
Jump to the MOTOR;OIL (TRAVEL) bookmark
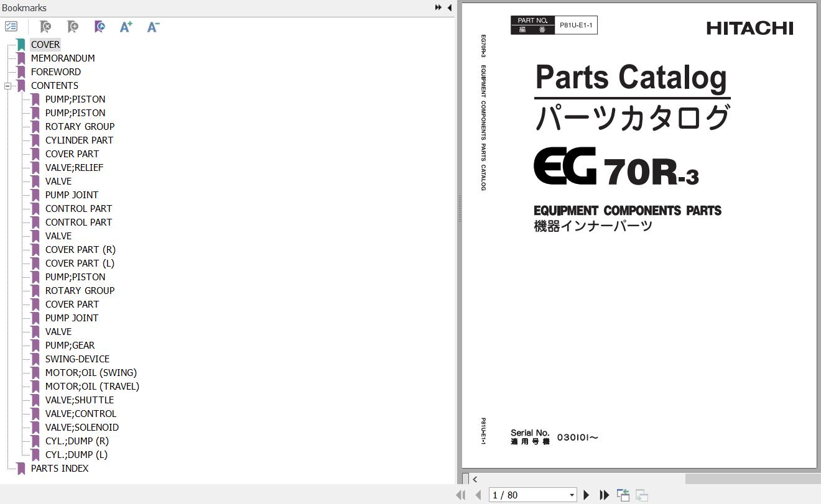(92, 387)
